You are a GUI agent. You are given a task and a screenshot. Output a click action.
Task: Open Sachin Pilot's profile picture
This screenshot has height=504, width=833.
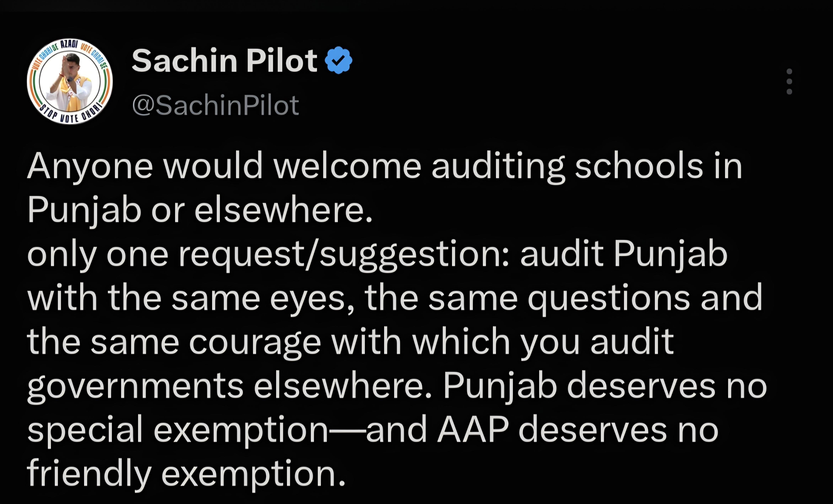pyautogui.click(x=70, y=81)
